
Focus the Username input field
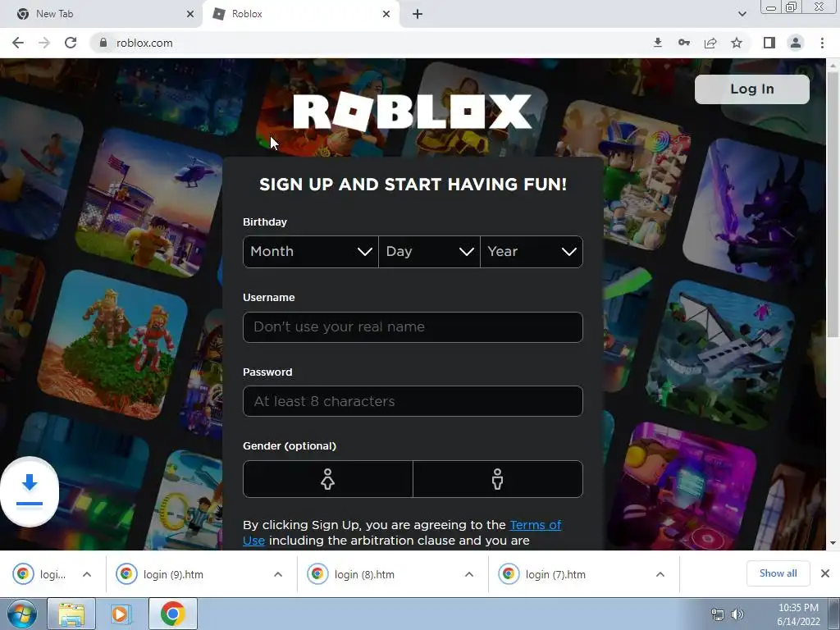click(x=413, y=326)
